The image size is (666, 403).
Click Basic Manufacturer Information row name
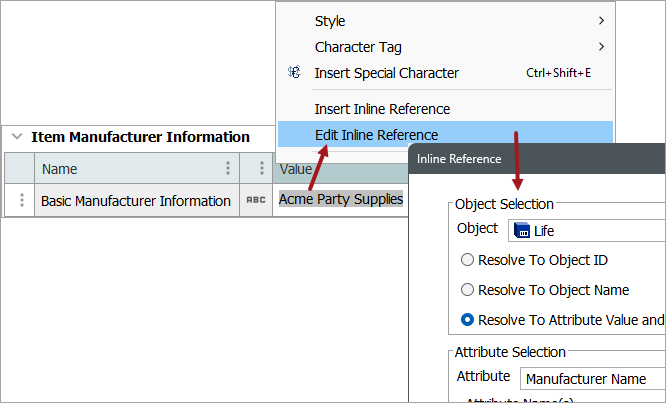pos(136,201)
